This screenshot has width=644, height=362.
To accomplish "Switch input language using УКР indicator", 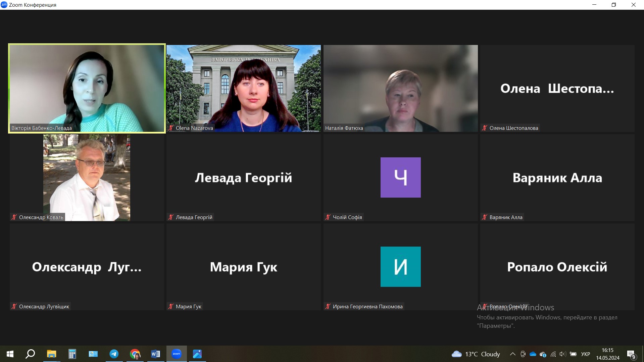I will click(x=585, y=354).
